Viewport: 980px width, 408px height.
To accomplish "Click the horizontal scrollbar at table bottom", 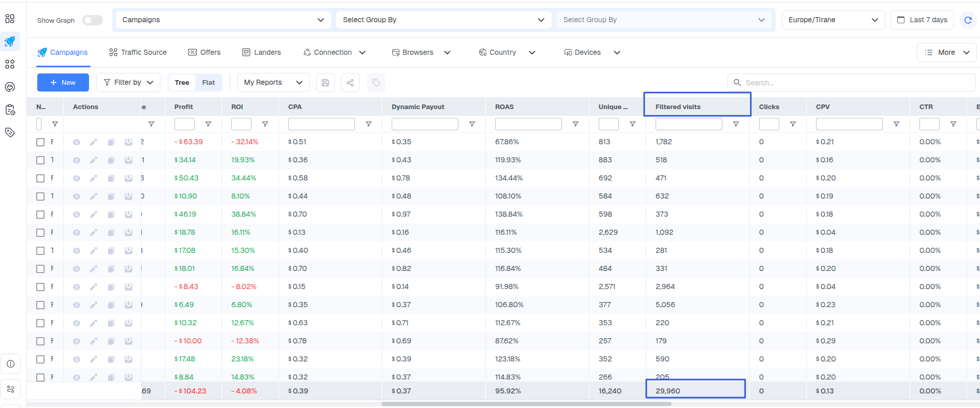I will click(x=526, y=404).
